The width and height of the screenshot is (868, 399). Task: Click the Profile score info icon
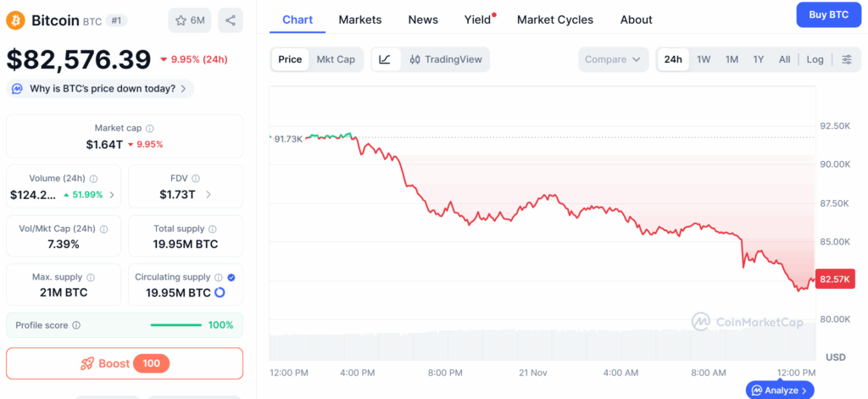tap(76, 325)
